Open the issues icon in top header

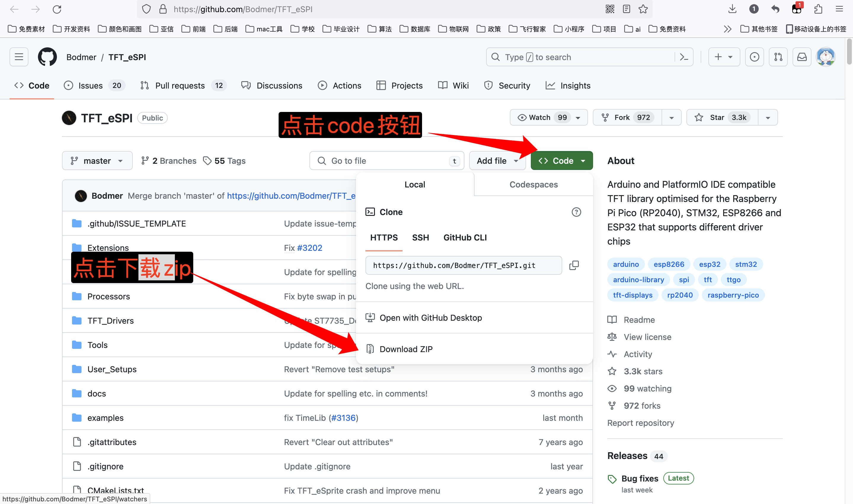tap(754, 57)
